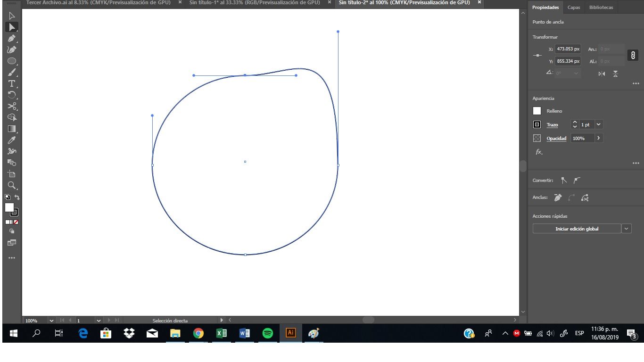Close the Sin título-2 document tab
The height and width of the screenshot is (362, 644).
tap(479, 2)
